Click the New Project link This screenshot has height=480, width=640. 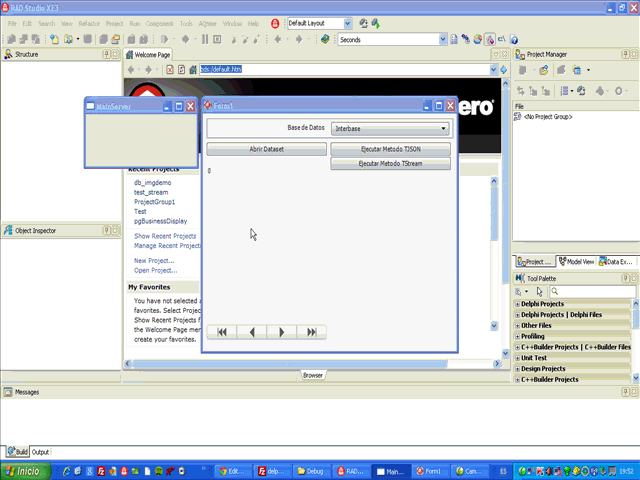pos(154,260)
